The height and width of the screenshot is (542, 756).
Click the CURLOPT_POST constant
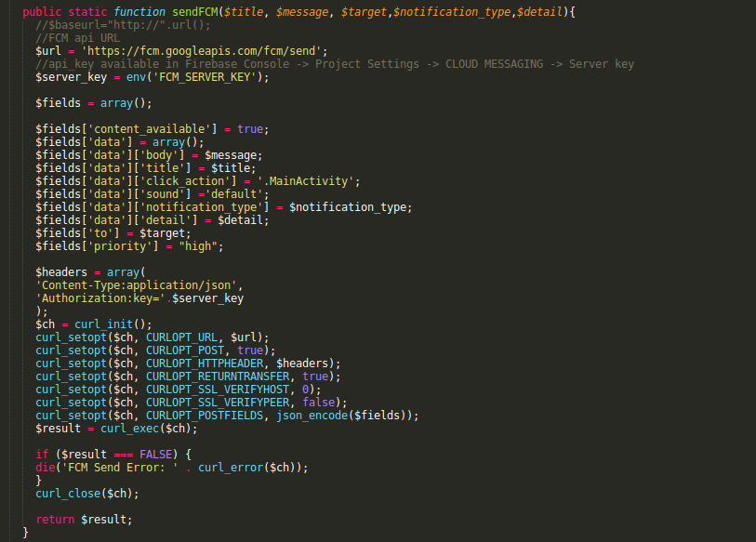(x=185, y=350)
